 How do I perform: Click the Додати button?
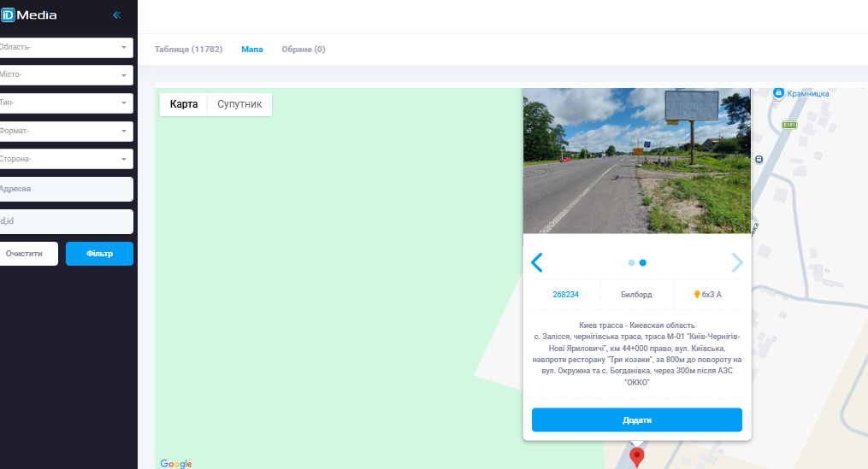pyautogui.click(x=636, y=419)
